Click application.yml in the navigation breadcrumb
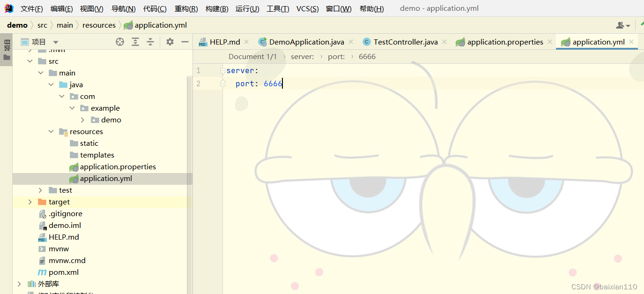Viewport: 644px width, 294px height. pyautogui.click(x=155, y=25)
